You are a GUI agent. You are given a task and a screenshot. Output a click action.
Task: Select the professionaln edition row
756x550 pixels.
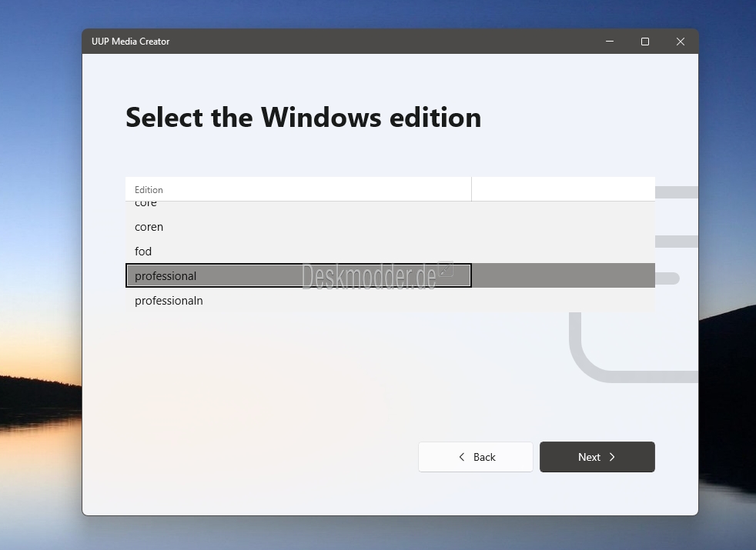tap(390, 300)
